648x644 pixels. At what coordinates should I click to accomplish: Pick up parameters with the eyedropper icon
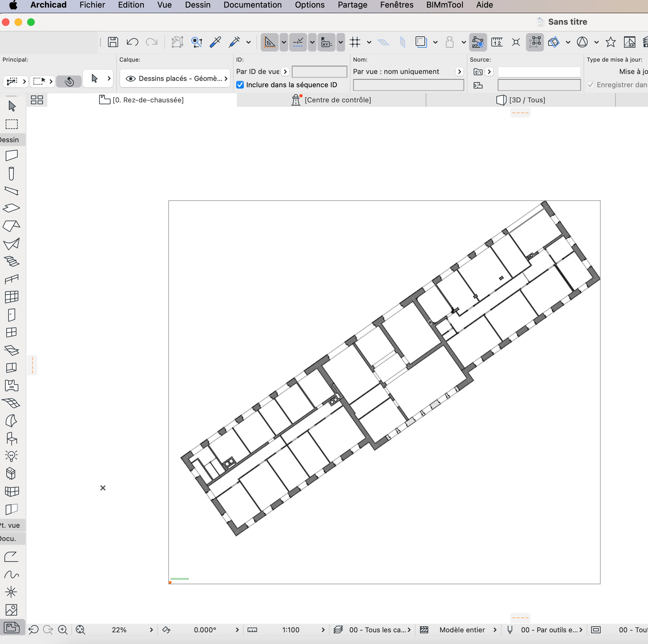coord(215,42)
